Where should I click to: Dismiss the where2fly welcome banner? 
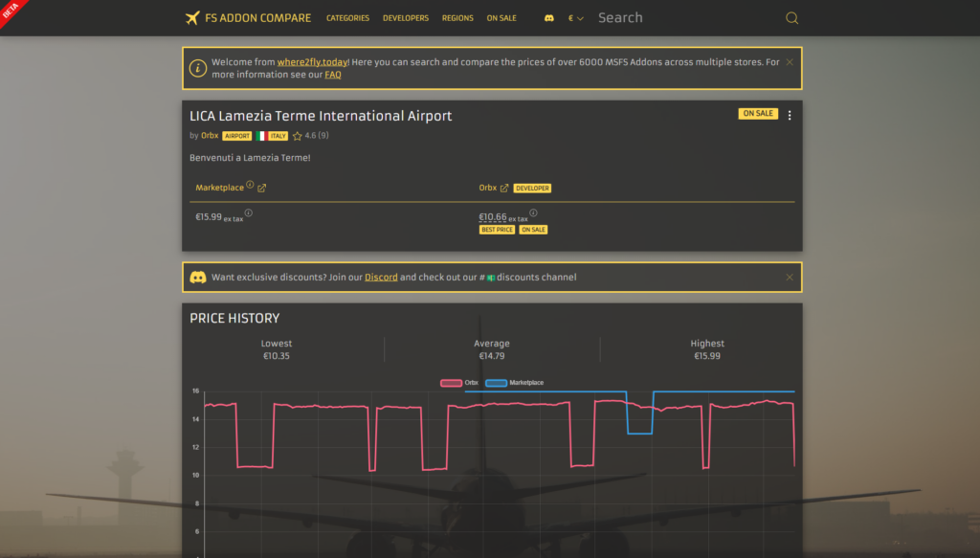pyautogui.click(x=790, y=62)
